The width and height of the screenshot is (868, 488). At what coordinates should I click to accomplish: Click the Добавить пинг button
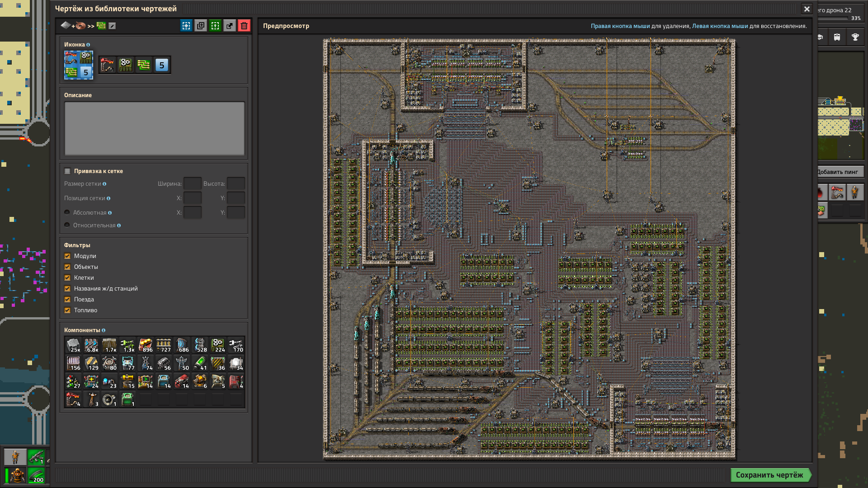coord(840,172)
